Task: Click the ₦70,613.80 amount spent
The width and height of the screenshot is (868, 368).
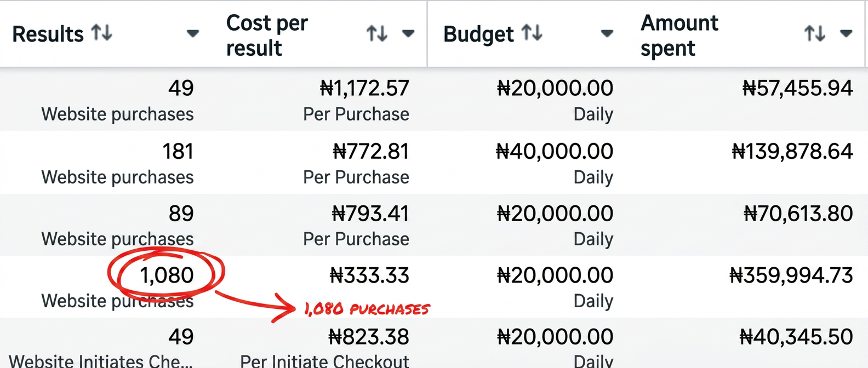Action: pyautogui.click(x=798, y=213)
